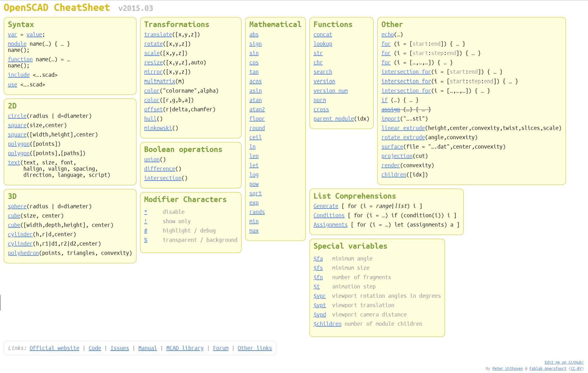588x373 pixels.
Task: Click the parent_module link
Action: 333,119
